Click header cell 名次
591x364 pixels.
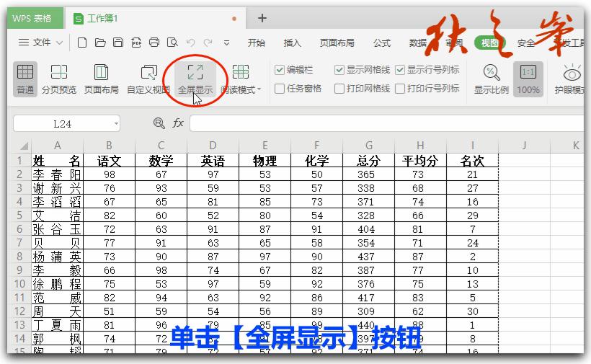tap(472, 161)
